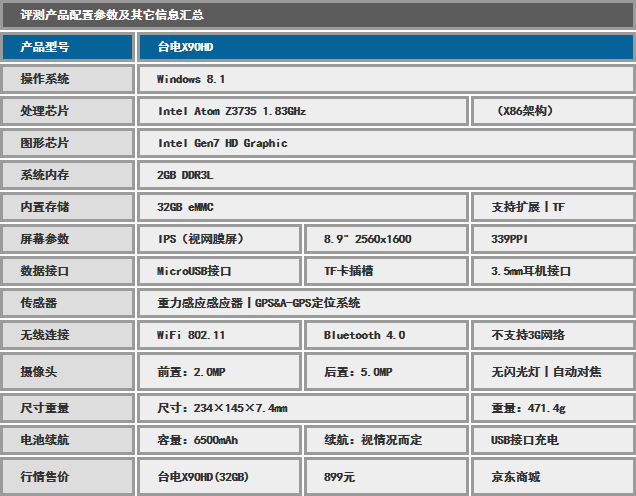Select the 数据接口 row label

(67, 271)
